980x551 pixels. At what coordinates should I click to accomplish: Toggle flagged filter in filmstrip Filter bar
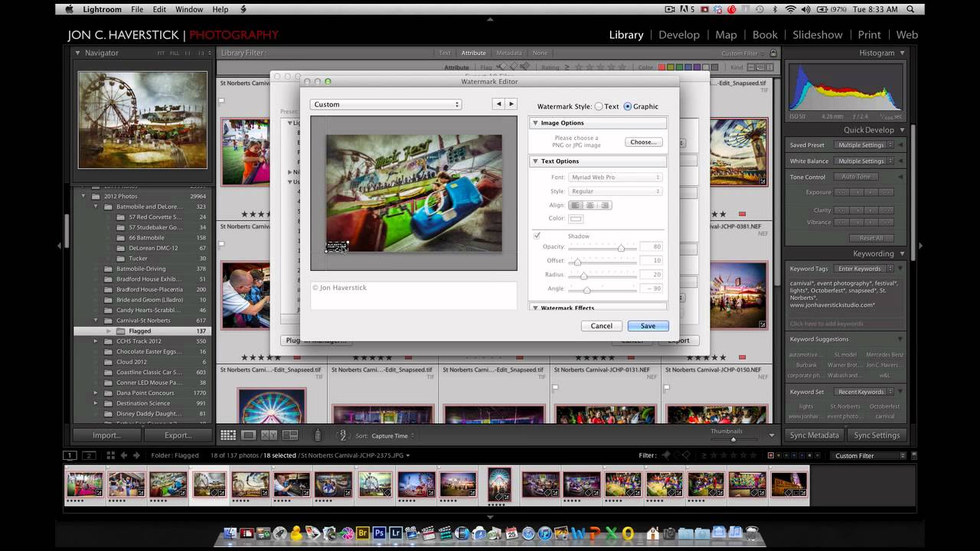tap(665, 455)
